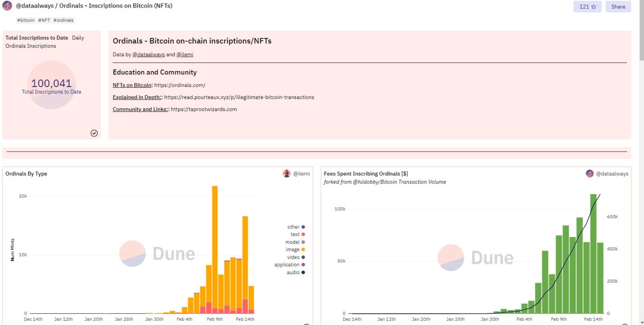
Task: Open the #bitcoin tag
Action: point(25,20)
